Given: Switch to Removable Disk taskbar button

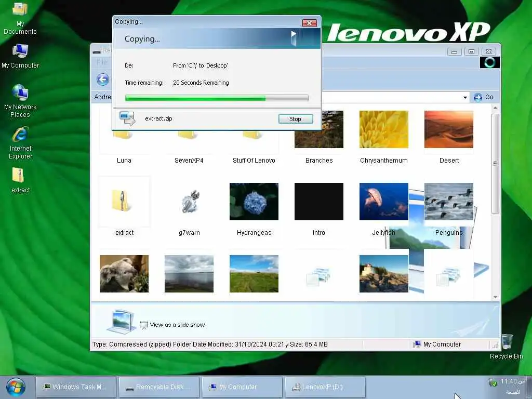Looking at the screenshot, I should 159,387.
